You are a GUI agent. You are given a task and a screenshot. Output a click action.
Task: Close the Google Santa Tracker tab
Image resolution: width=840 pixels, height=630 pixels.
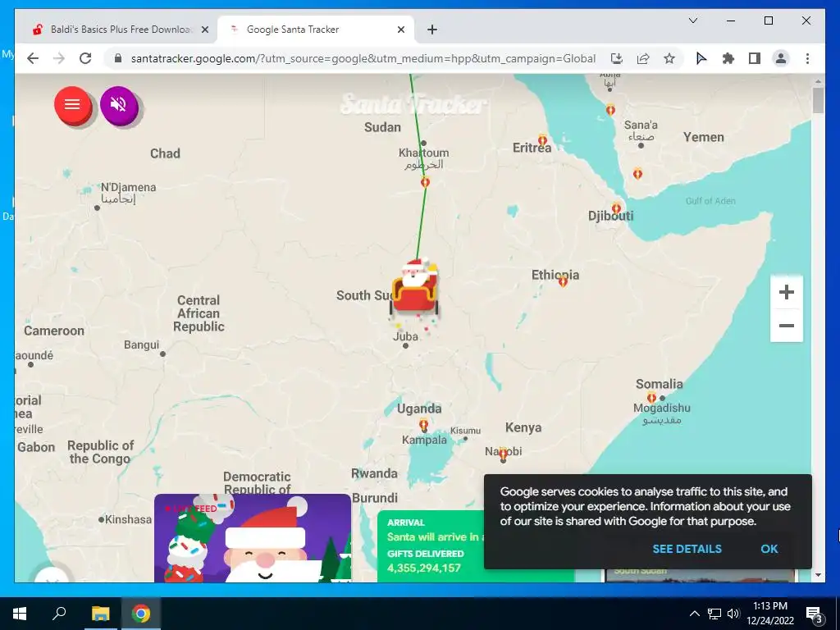coord(400,30)
